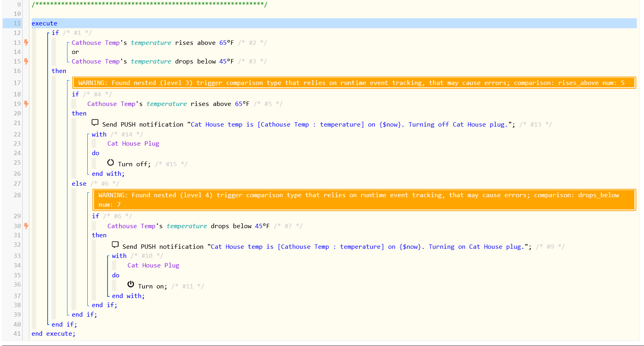Click the power icon beside Turn on
The height and width of the screenshot is (346, 644).
click(x=131, y=284)
